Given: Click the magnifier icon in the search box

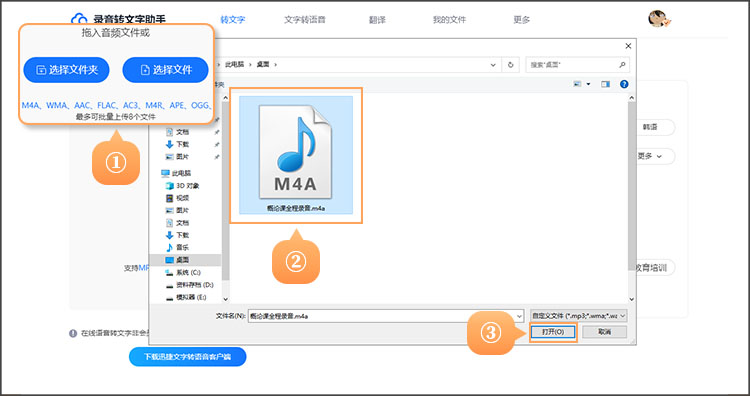Looking at the screenshot, I should (622, 65).
